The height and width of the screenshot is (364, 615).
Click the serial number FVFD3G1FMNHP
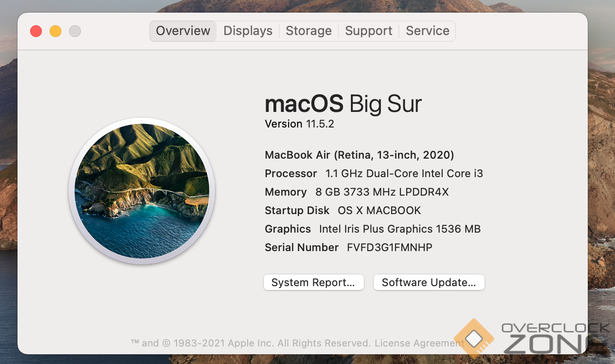pos(389,248)
